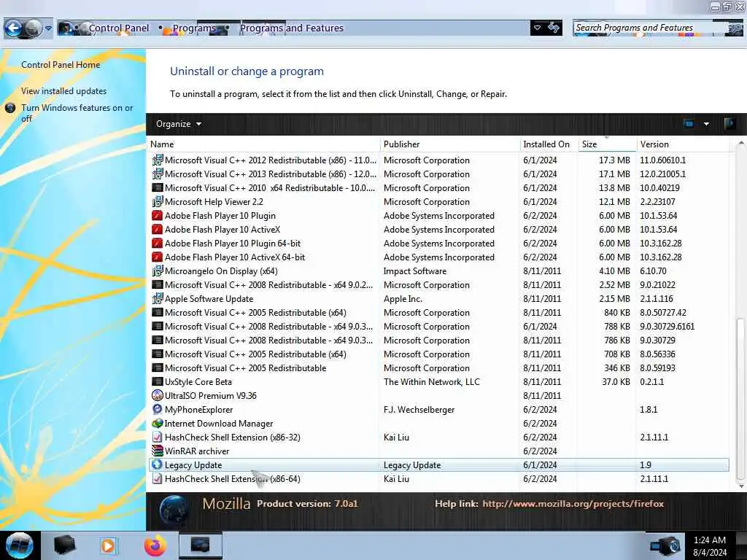Go back with the Back arrow button

tap(13, 28)
